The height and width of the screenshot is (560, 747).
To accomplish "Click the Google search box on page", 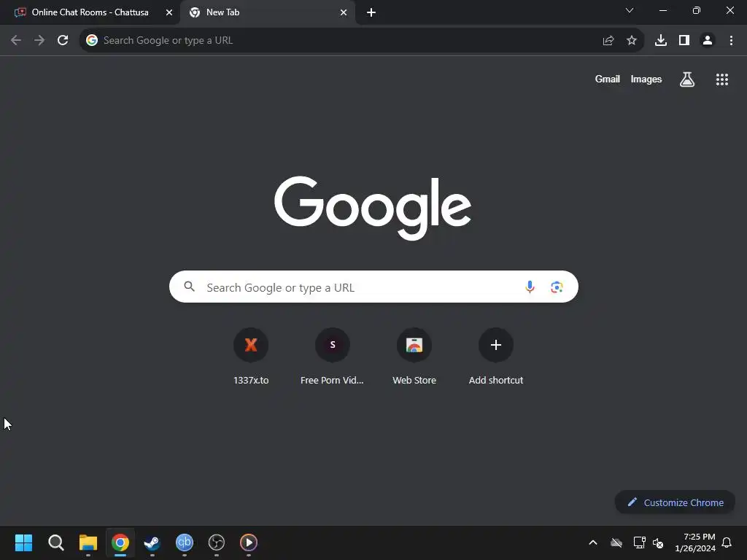I will click(x=373, y=287).
